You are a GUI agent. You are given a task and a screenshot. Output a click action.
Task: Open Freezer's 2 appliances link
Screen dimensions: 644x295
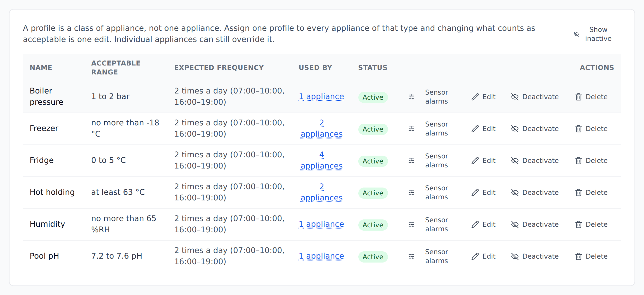[x=321, y=128]
